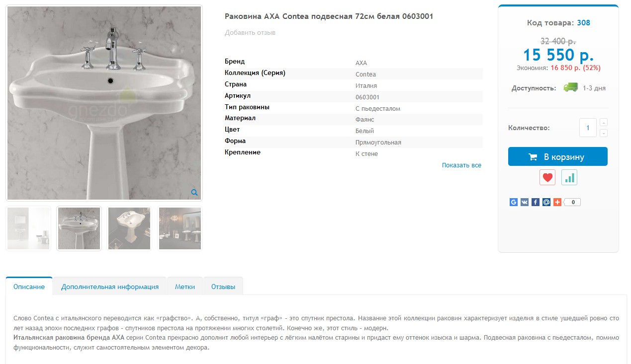This screenshot has height=364, width=631.
Task: Open the Метки tab
Action: pos(185,287)
